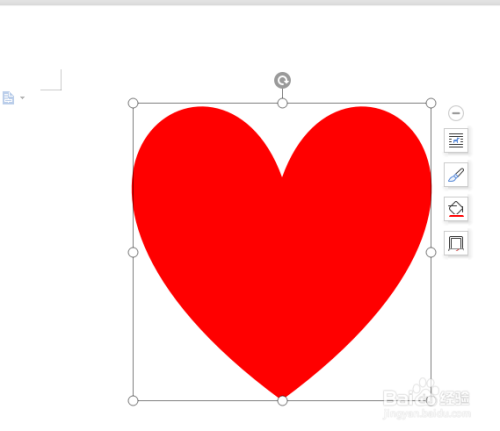Open the shape fill paint bucket icon
Viewport: 500px width, 431px height.
point(456,209)
